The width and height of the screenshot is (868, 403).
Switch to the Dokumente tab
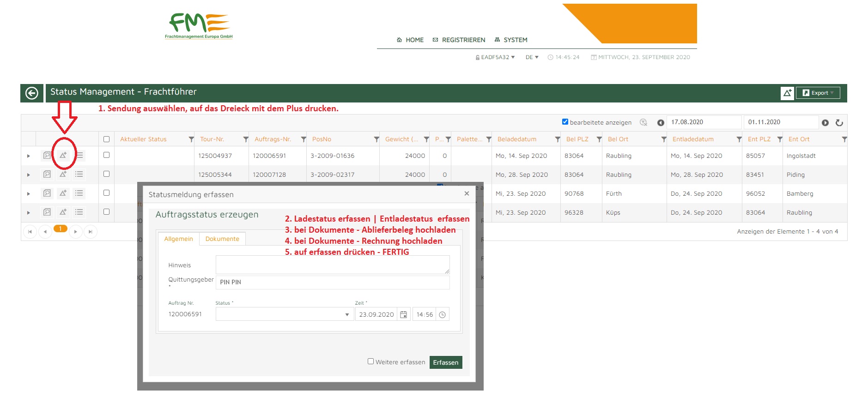tap(222, 239)
